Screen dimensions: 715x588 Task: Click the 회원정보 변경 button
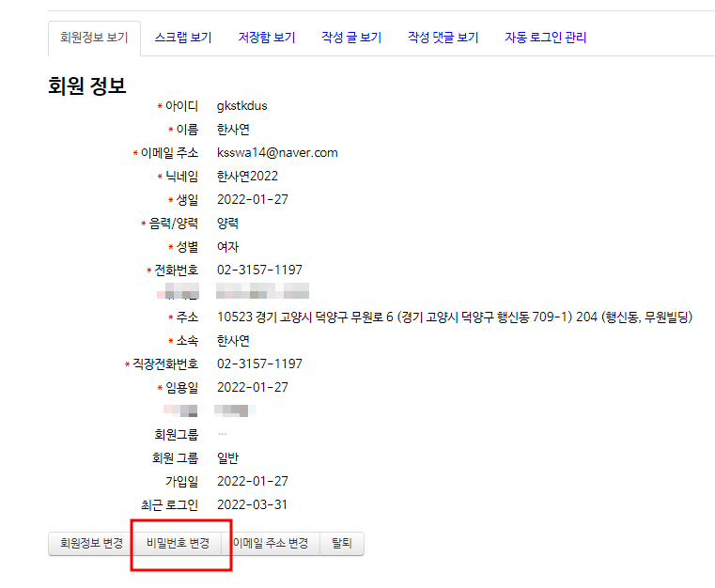92,543
